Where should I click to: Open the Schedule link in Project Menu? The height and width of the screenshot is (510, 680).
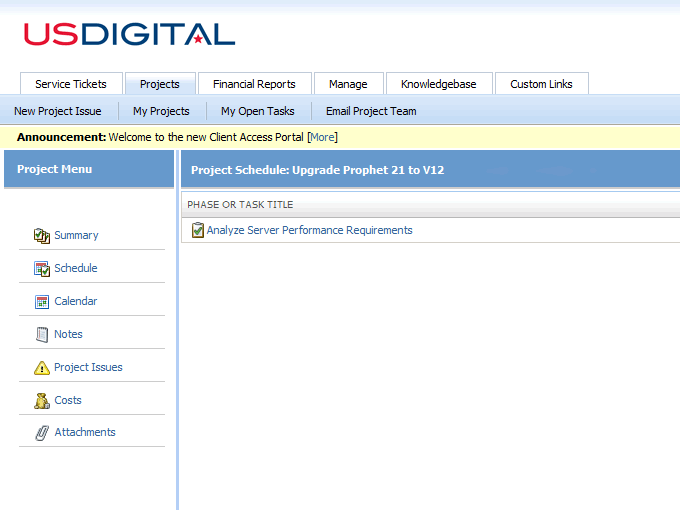click(x=76, y=268)
